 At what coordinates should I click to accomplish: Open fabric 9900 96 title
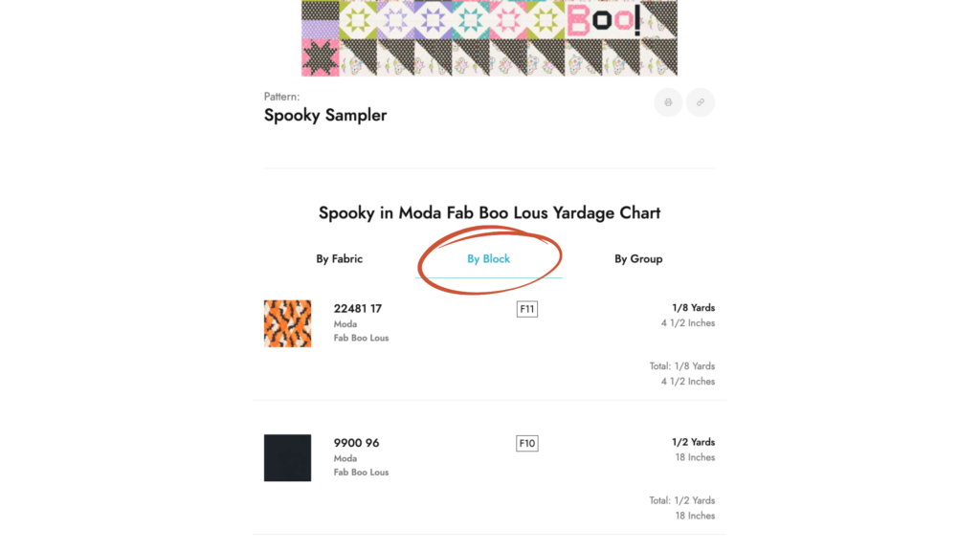[356, 443]
